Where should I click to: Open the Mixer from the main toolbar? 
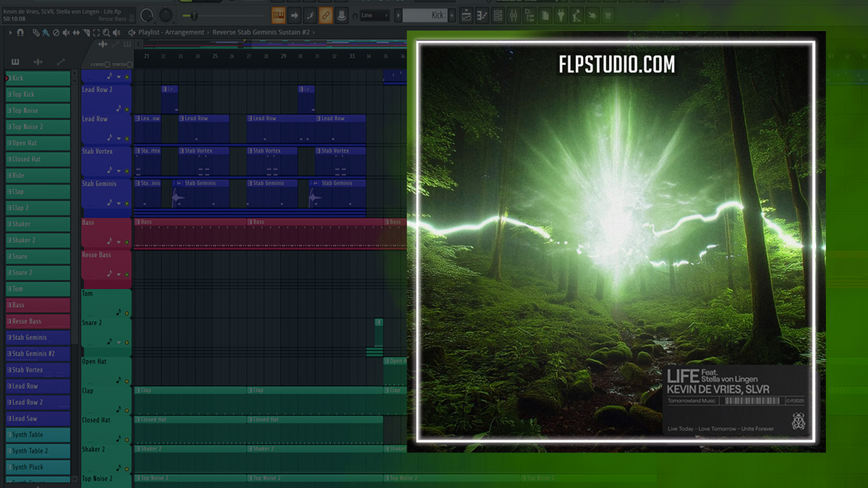(x=513, y=14)
